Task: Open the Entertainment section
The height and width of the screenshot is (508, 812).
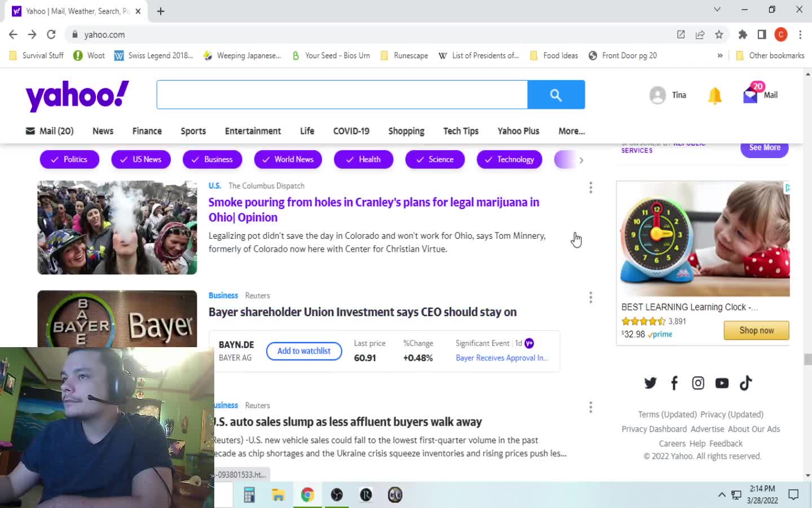Action: pos(253,131)
